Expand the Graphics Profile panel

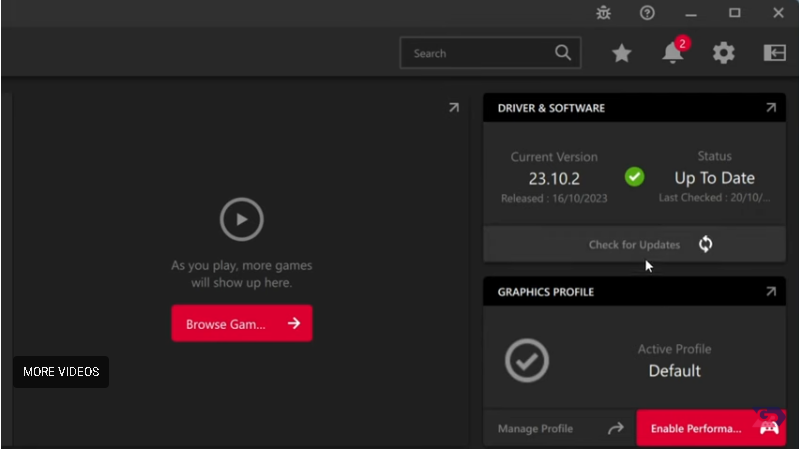pyautogui.click(x=771, y=292)
